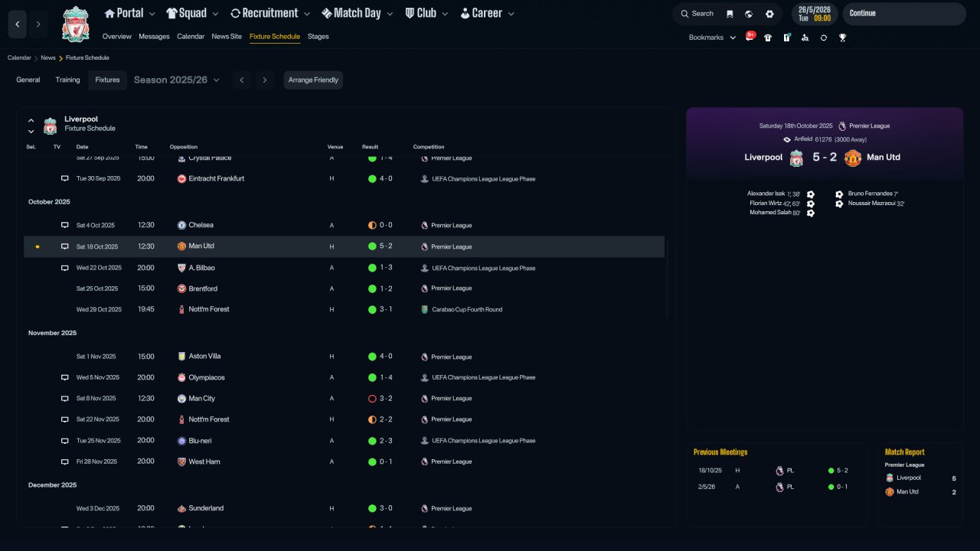The image size is (980, 551).
Task: Click the A. Bilbao club crest
Action: pyautogui.click(x=181, y=268)
